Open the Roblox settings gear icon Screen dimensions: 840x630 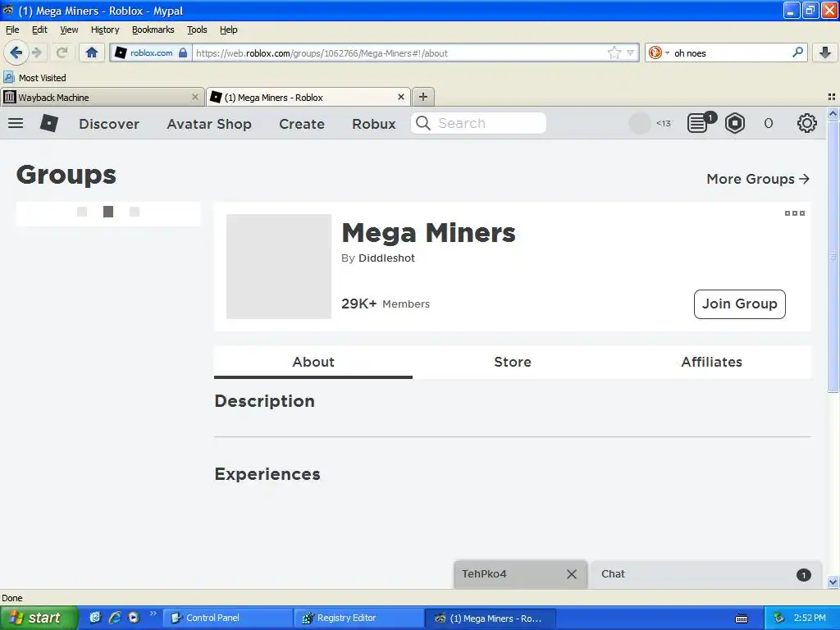pyautogui.click(x=807, y=123)
